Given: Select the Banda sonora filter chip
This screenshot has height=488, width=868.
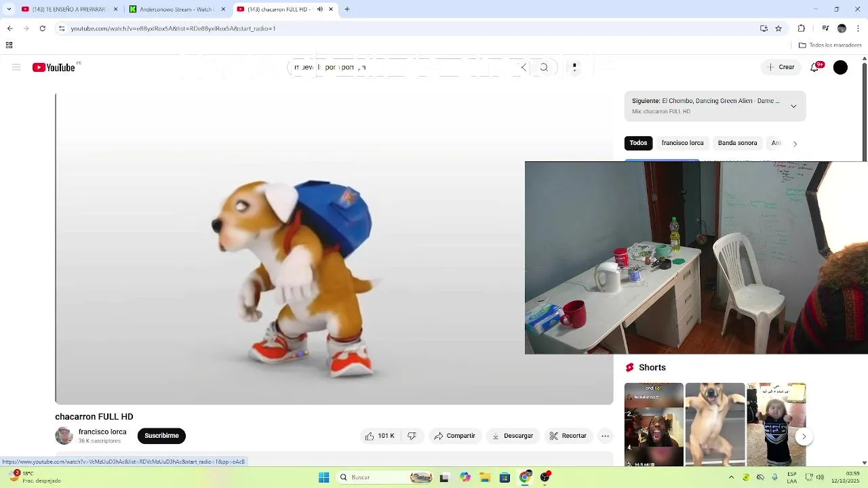Looking at the screenshot, I should pyautogui.click(x=737, y=143).
